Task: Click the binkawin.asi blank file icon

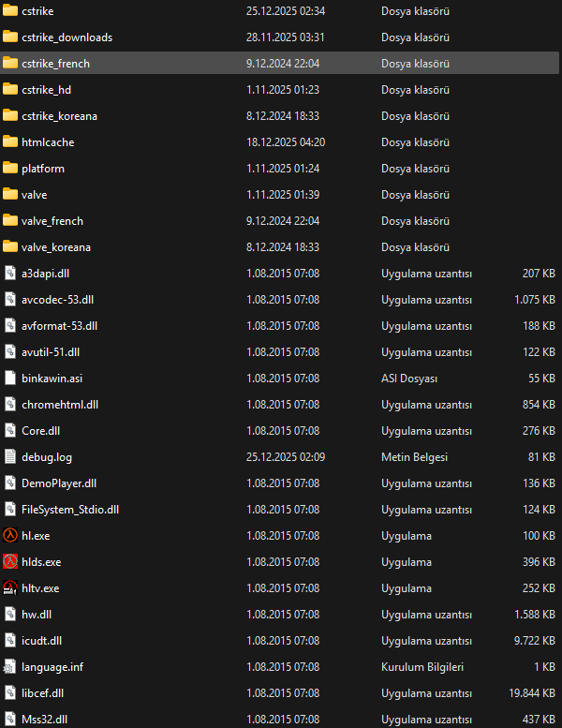Action: click(x=10, y=378)
